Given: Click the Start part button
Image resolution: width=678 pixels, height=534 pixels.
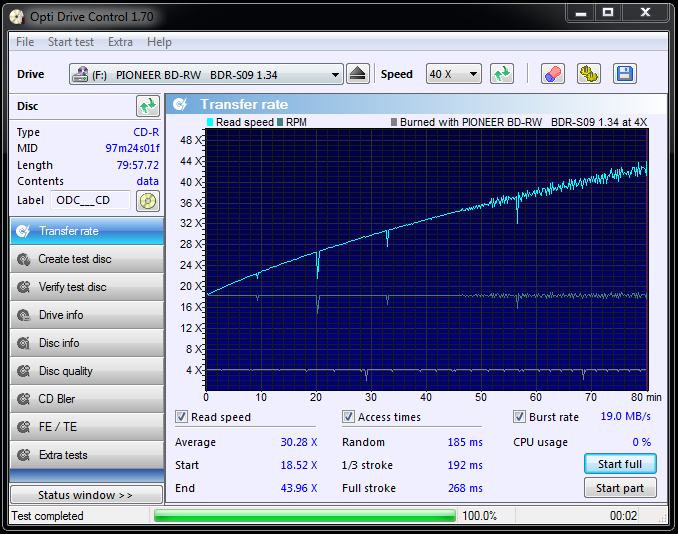Looking at the screenshot, I should [x=620, y=488].
